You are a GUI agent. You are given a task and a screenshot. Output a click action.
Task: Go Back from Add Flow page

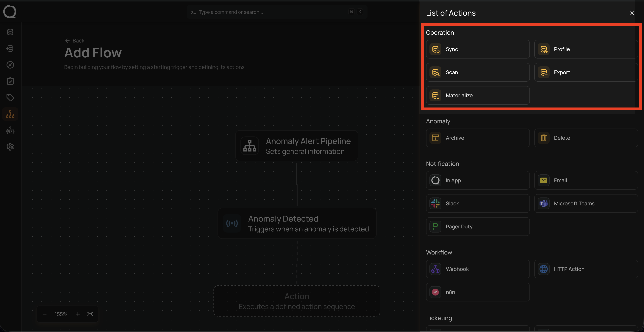click(75, 41)
